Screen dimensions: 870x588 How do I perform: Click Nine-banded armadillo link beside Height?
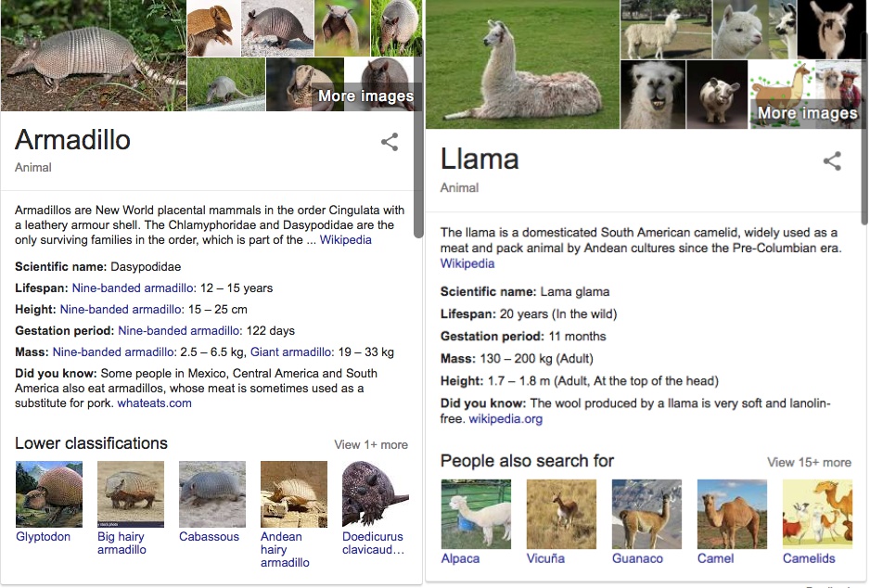[x=122, y=310]
